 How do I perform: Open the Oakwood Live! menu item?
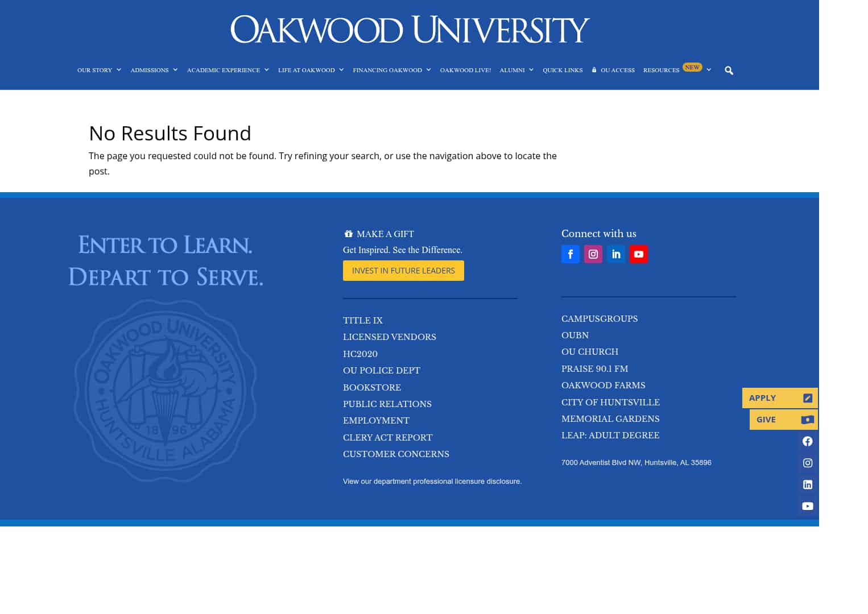click(x=465, y=70)
